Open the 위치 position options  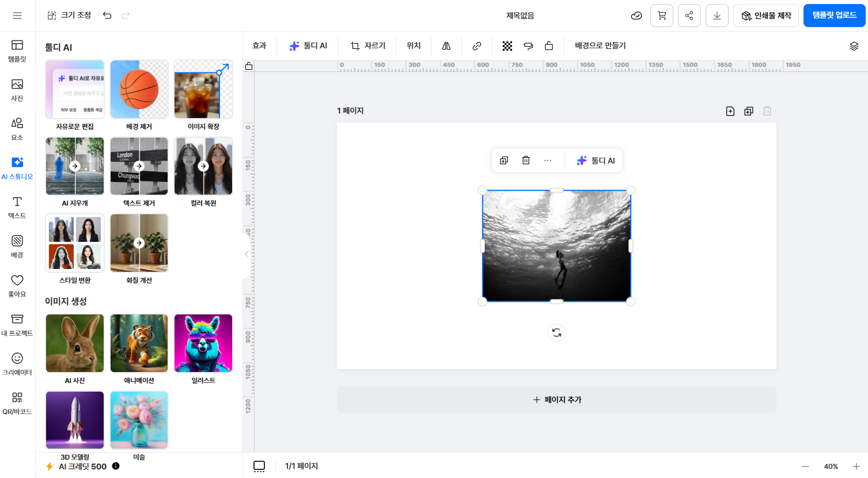pos(414,46)
